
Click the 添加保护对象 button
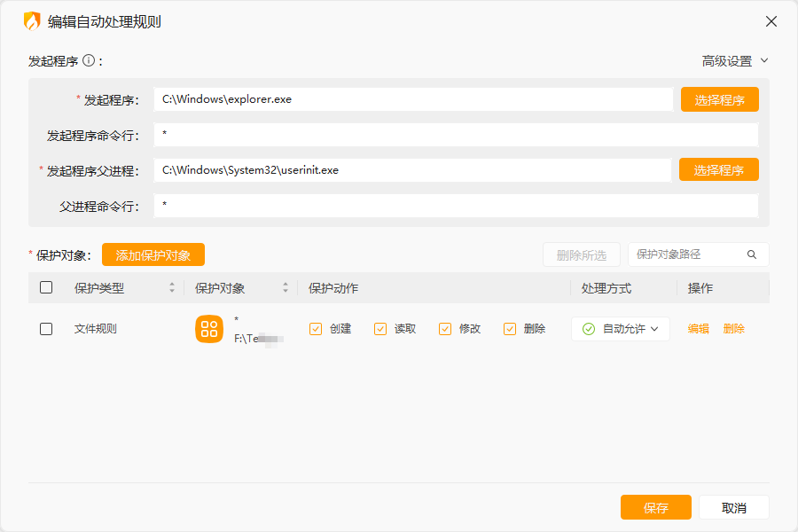(153, 254)
